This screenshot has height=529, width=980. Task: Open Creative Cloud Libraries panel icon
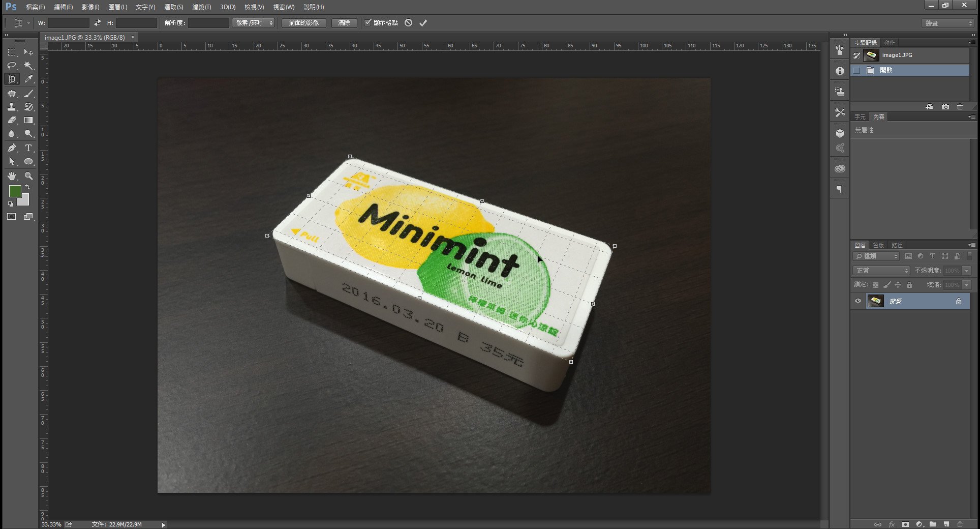[840, 169]
